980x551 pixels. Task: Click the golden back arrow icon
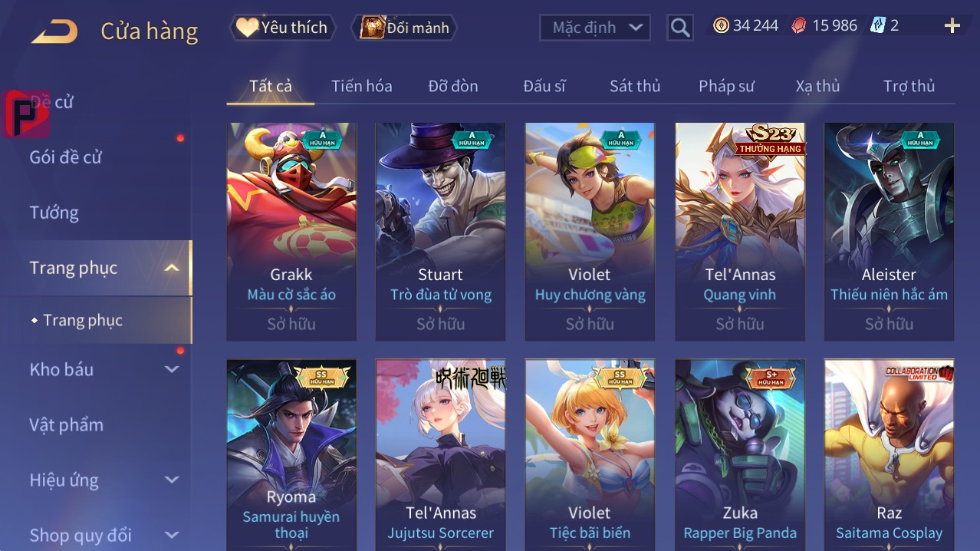pos(54,31)
